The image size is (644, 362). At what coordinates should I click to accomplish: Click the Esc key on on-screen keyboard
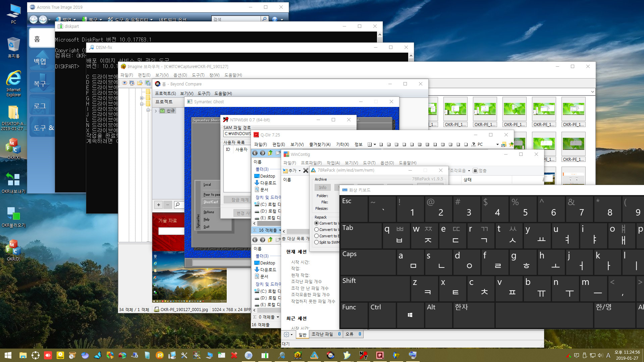point(354,209)
